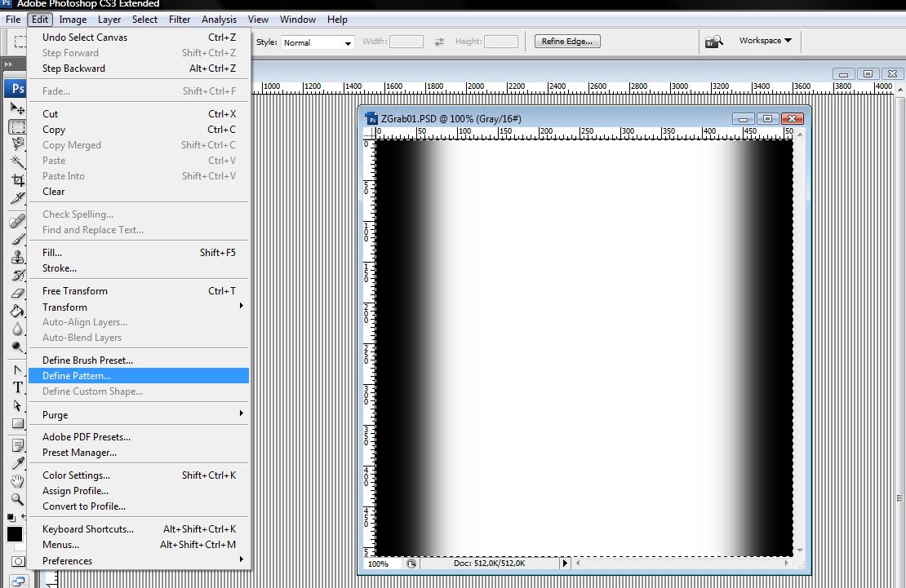
Task: Open the Filter menu
Action: [x=180, y=19]
